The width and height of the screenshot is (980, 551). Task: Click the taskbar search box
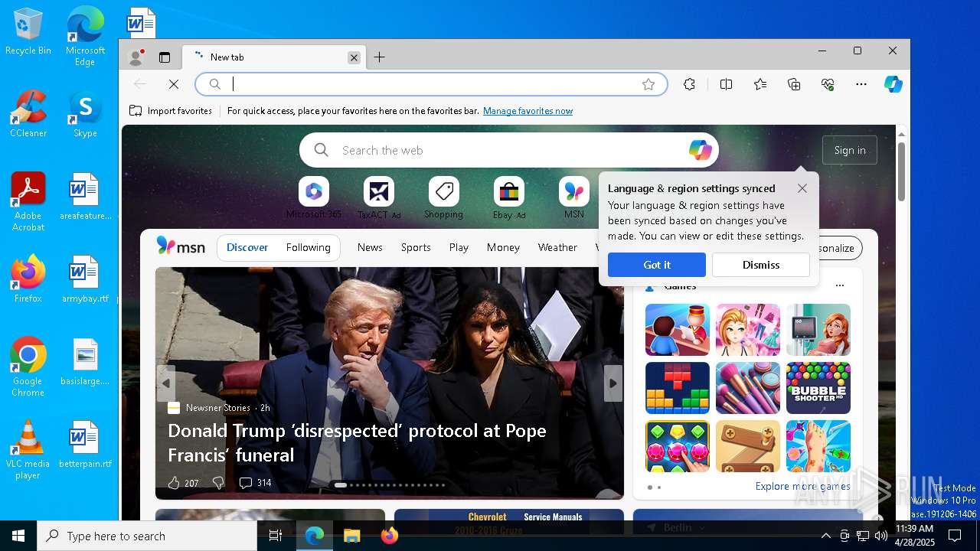[x=147, y=536]
